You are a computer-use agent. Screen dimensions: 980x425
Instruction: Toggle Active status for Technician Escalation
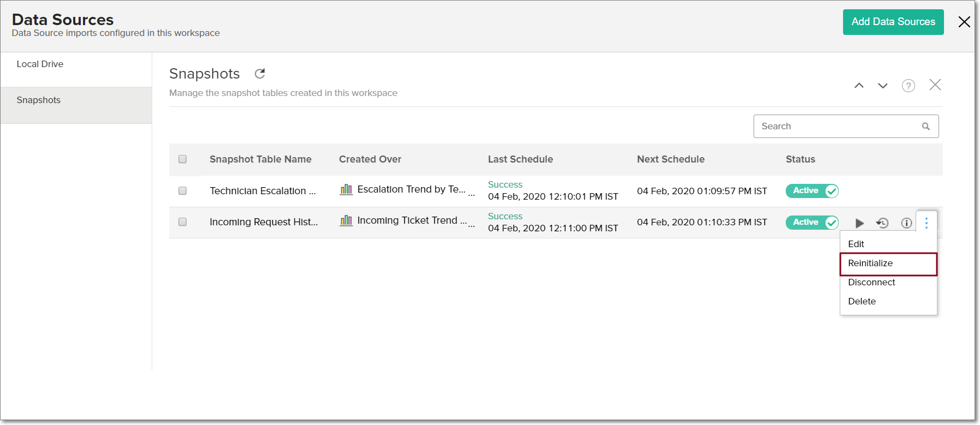[812, 191]
